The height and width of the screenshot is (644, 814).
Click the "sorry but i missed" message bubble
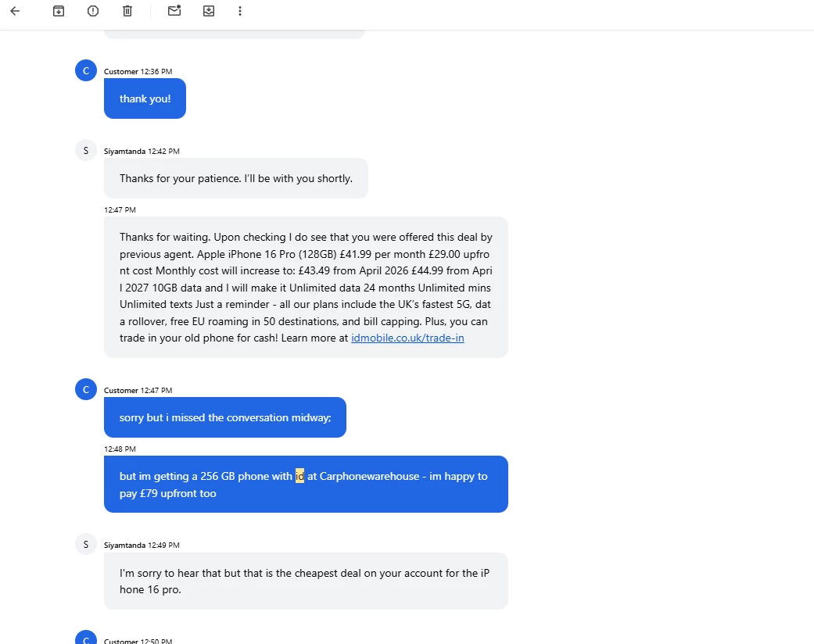[224, 417]
